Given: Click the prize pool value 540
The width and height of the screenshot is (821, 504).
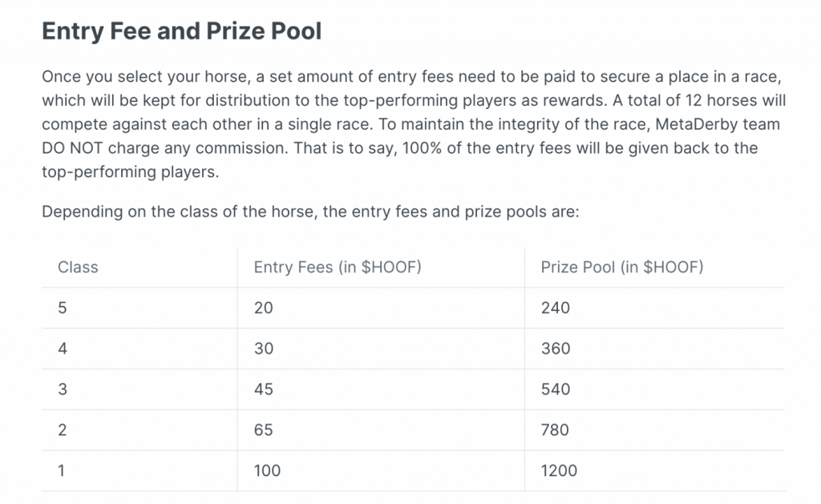Looking at the screenshot, I should pyautogui.click(x=555, y=389).
